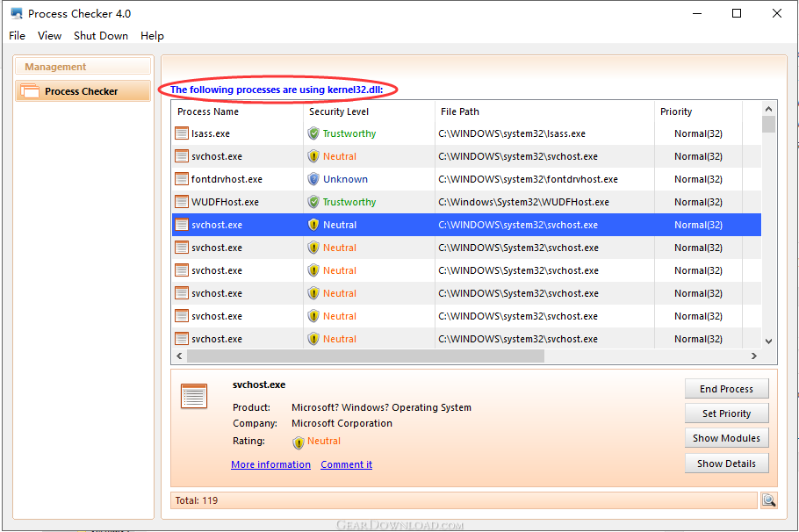
Task: Click the vertical scrollbar thumb
Action: pos(768,125)
